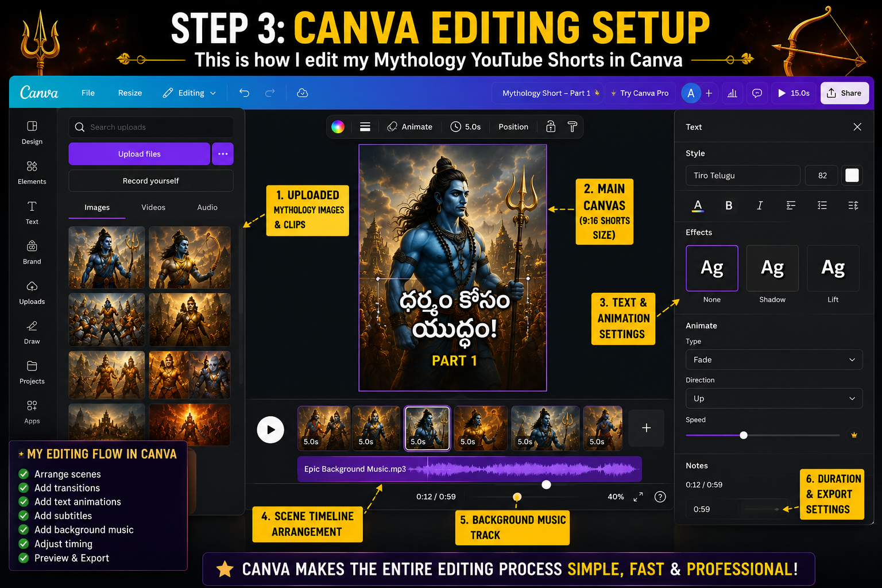
Task: Select the Draw tool
Action: [32, 332]
